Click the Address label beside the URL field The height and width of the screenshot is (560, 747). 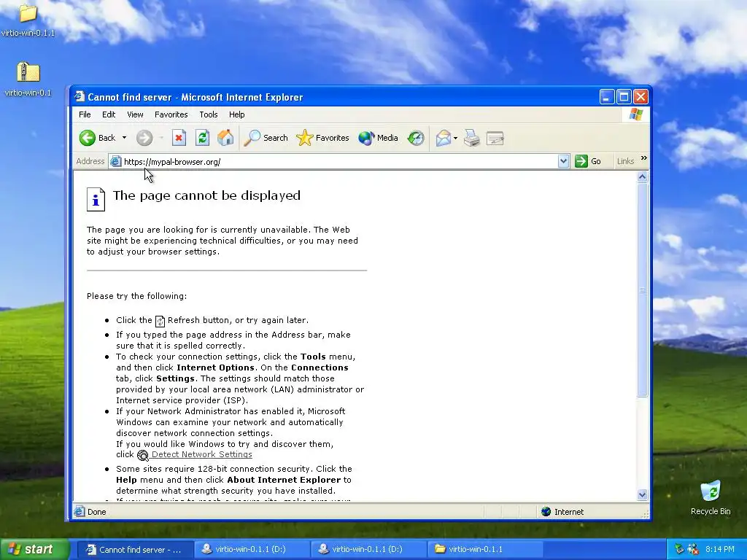pos(90,161)
